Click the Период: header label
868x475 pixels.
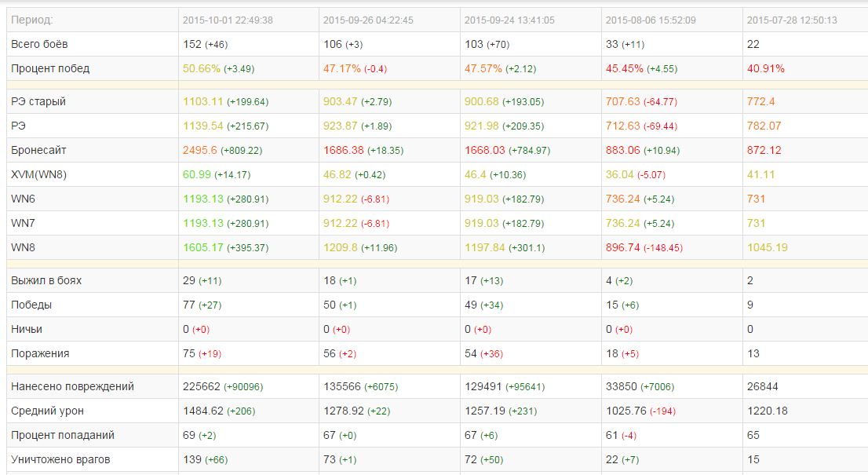click(x=32, y=20)
